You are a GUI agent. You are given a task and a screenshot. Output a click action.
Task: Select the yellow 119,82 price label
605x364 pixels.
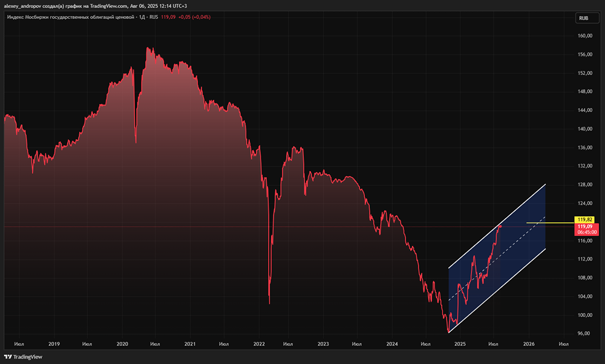tap(584, 219)
